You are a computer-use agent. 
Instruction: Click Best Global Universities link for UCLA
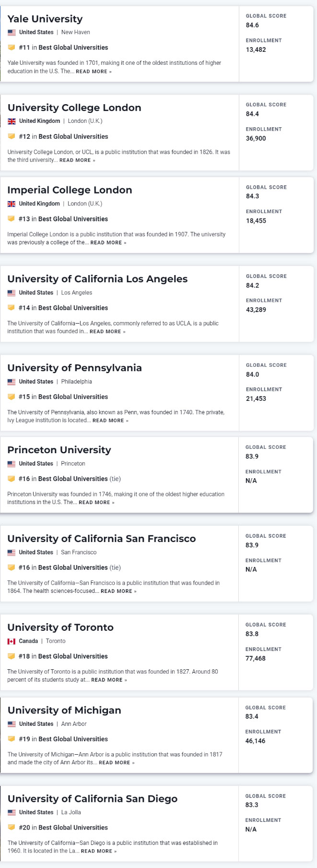tap(73, 308)
